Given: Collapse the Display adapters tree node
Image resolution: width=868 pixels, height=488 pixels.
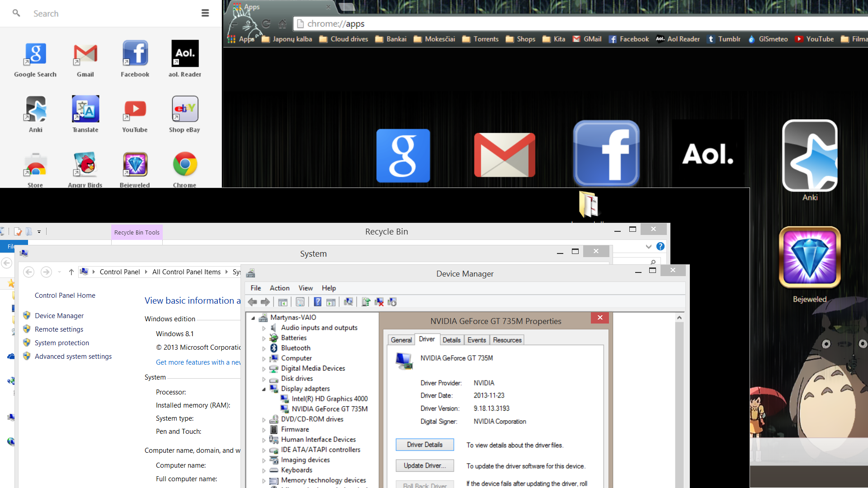Looking at the screenshot, I should pos(264,389).
